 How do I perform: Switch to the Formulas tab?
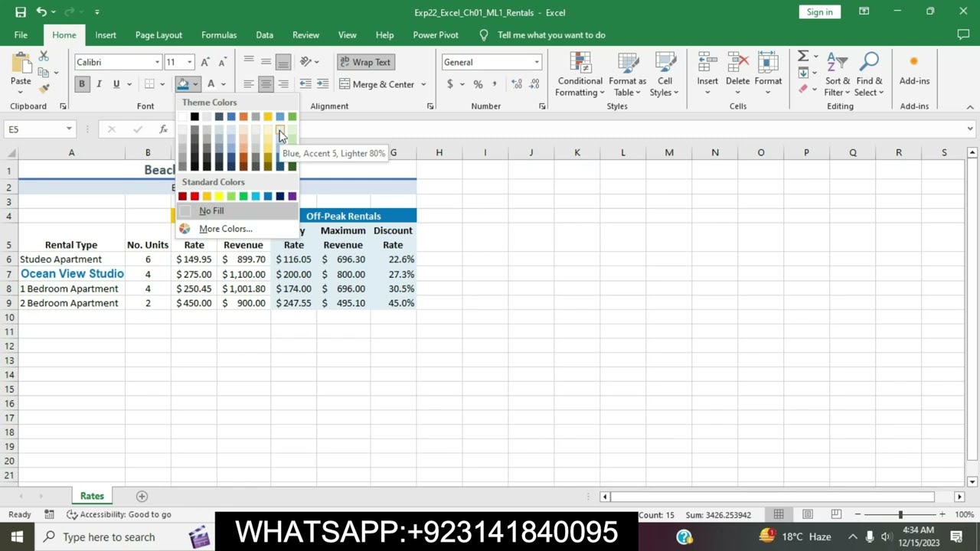pos(219,35)
